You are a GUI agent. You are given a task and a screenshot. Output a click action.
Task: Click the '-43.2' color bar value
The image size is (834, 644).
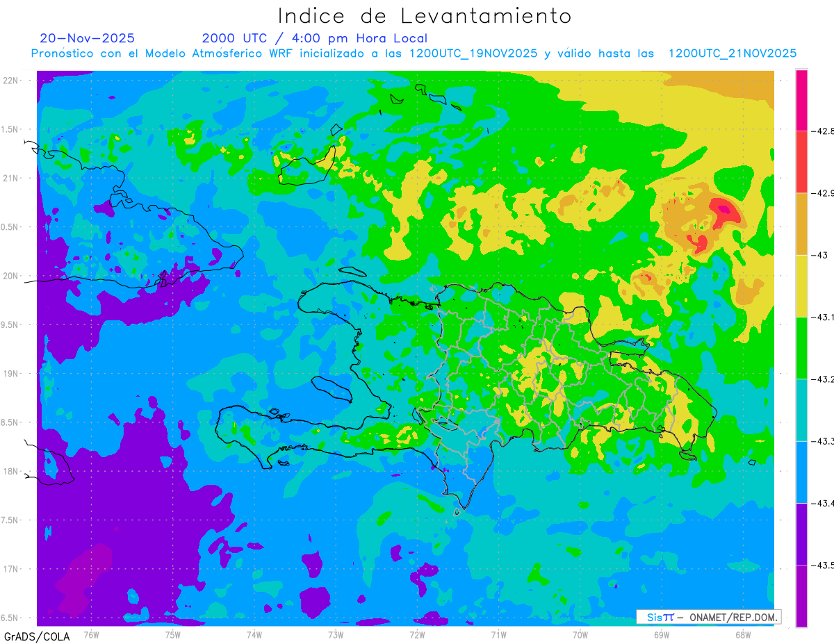(823, 379)
